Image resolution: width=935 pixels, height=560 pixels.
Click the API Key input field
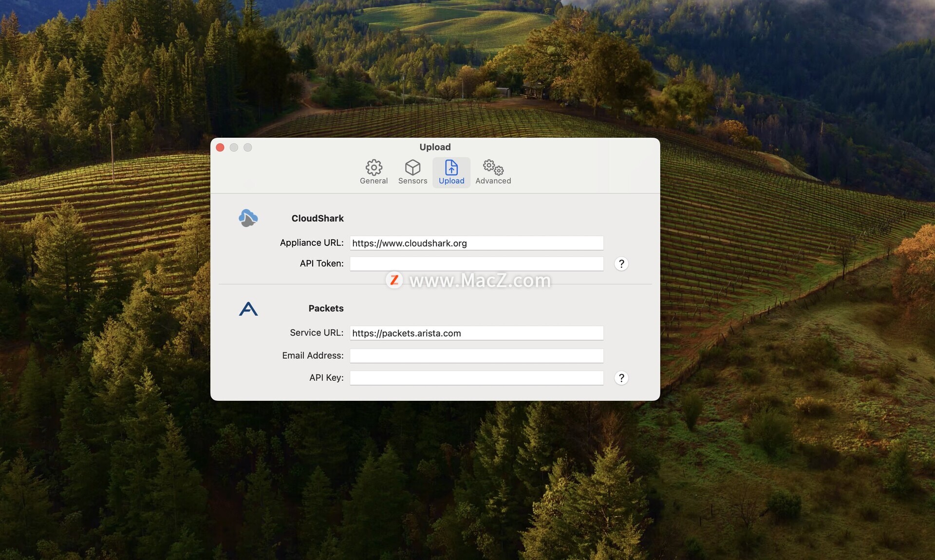pos(476,378)
